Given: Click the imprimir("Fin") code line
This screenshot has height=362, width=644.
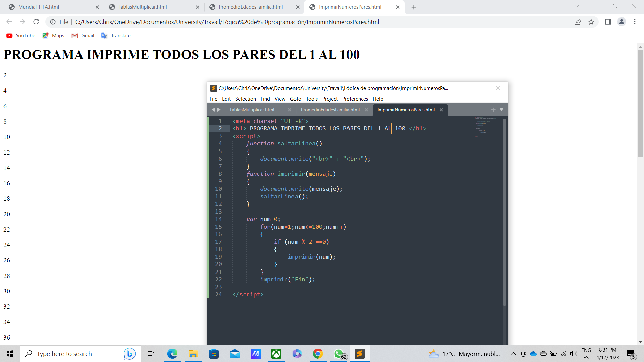Looking at the screenshot, I should pos(287,280).
